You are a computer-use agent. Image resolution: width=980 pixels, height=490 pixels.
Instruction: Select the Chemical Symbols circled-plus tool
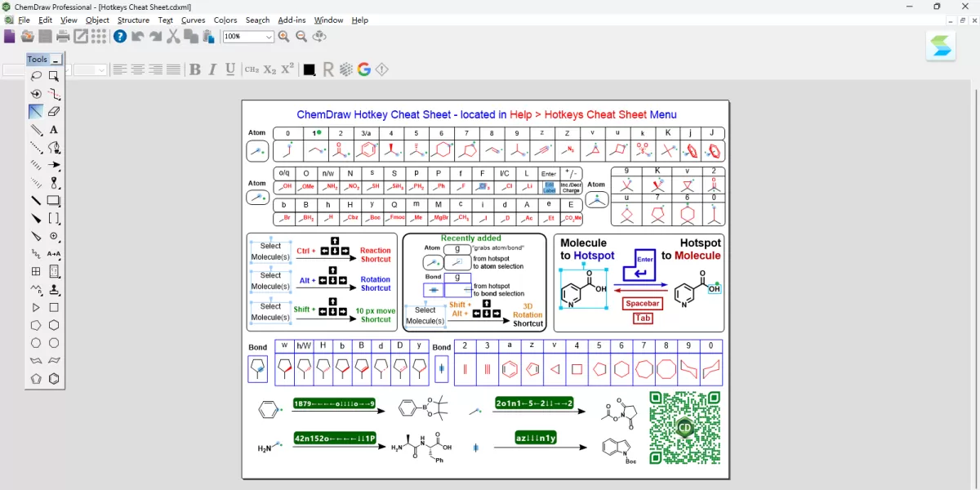(x=54, y=236)
